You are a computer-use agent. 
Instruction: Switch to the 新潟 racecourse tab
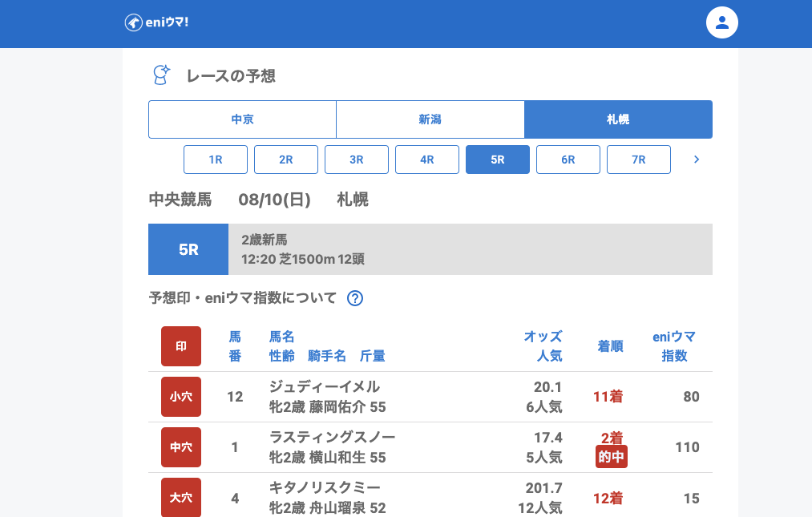pos(430,119)
